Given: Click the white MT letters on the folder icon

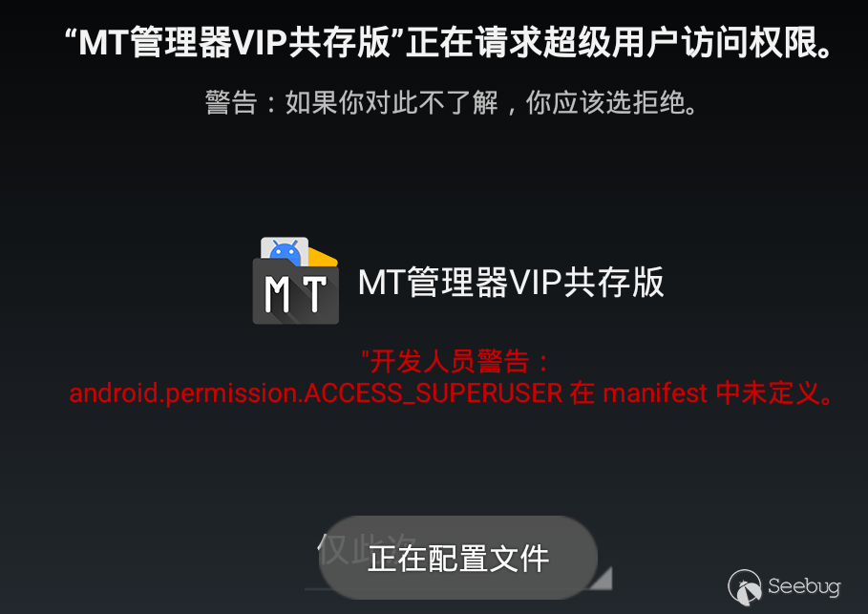Looking at the screenshot, I should click(295, 294).
